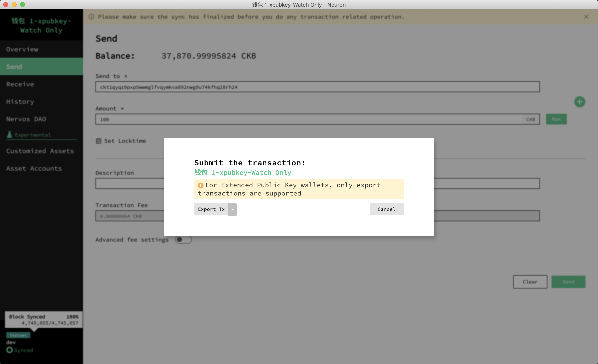Screen dimensions: 598x364
Task: Open Asset Accounts
Action: [x=42, y=169]
